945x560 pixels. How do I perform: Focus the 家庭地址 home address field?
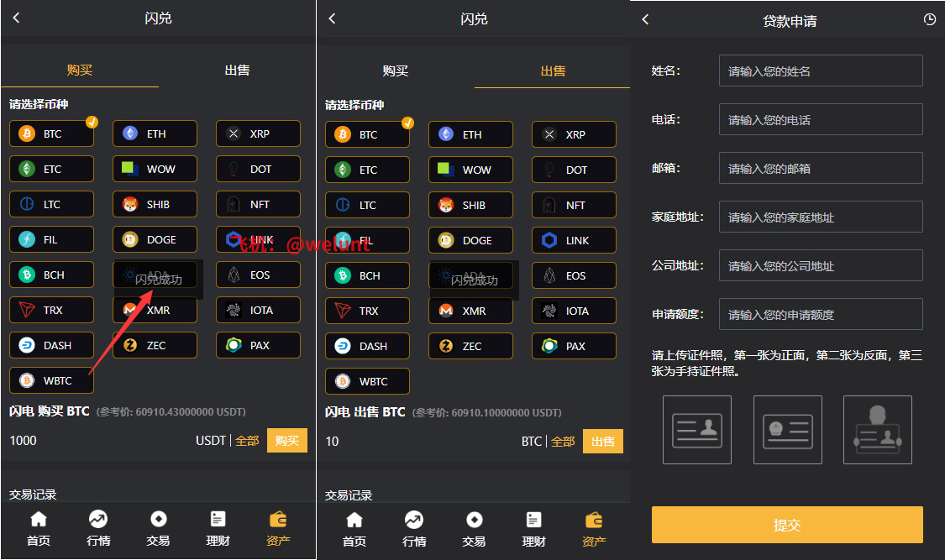point(821,217)
